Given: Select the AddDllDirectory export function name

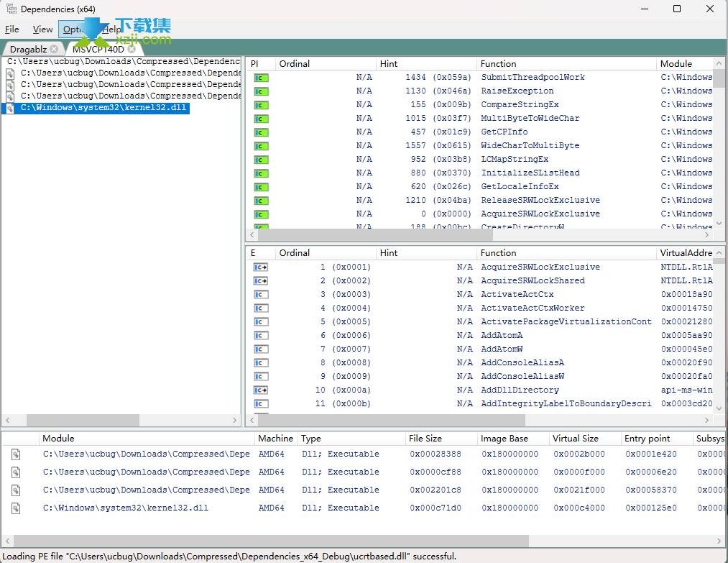Looking at the screenshot, I should click(x=520, y=390).
